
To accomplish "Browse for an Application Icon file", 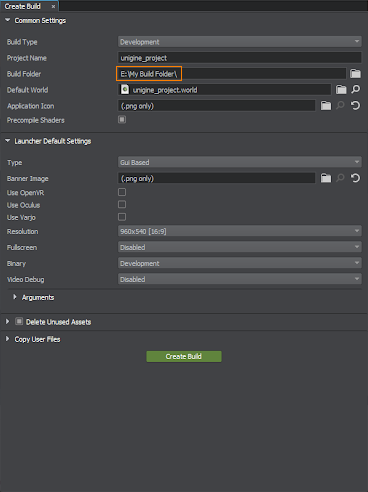I will coord(326,106).
